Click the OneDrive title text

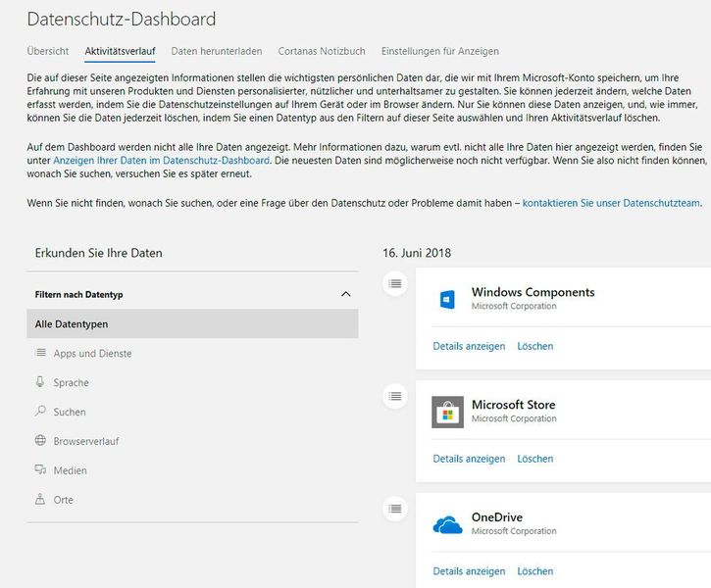click(497, 516)
